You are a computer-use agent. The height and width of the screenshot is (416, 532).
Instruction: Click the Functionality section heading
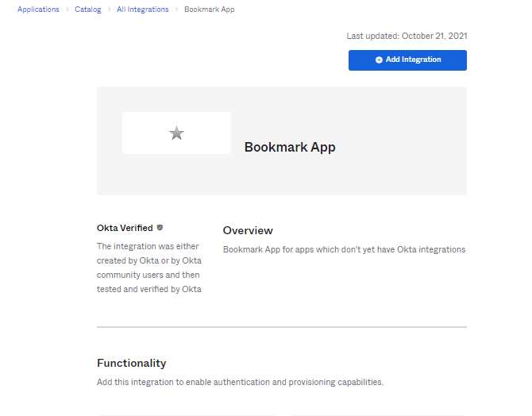[x=131, y=363]
